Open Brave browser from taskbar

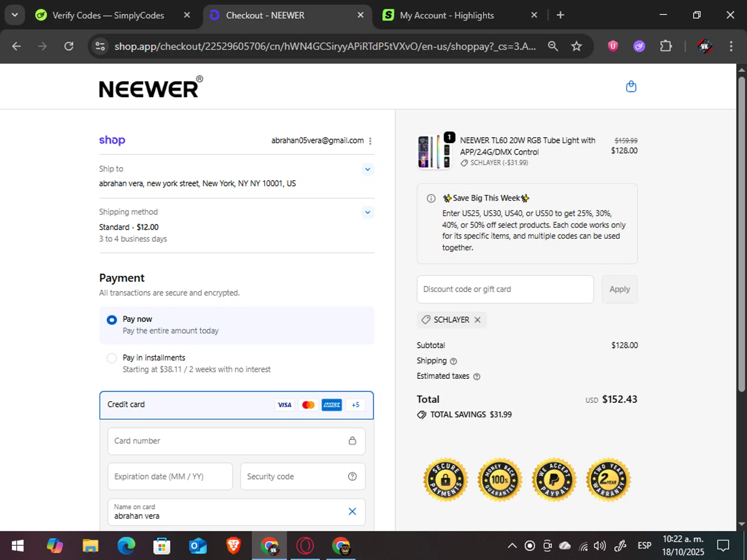234,546
